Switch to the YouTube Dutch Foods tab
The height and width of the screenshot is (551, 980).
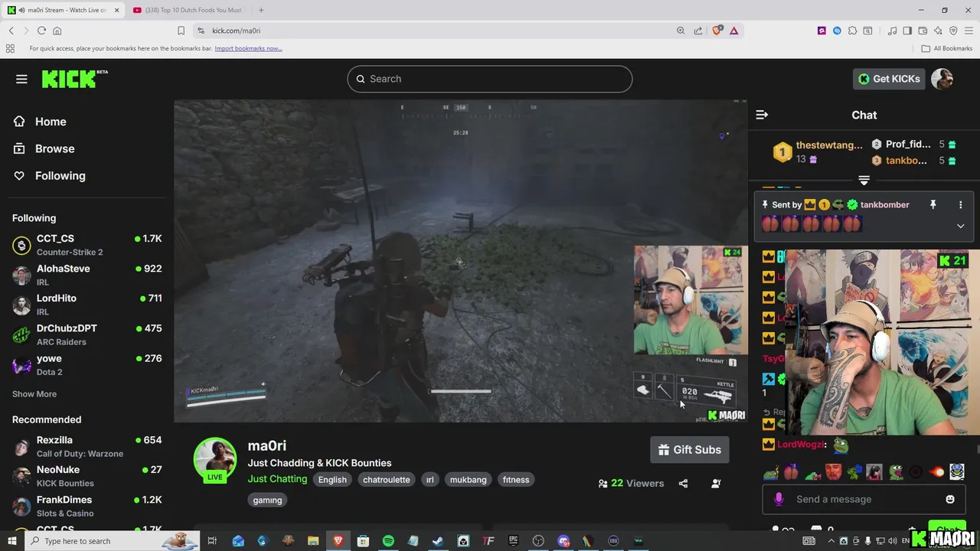[x=188, y=10]
